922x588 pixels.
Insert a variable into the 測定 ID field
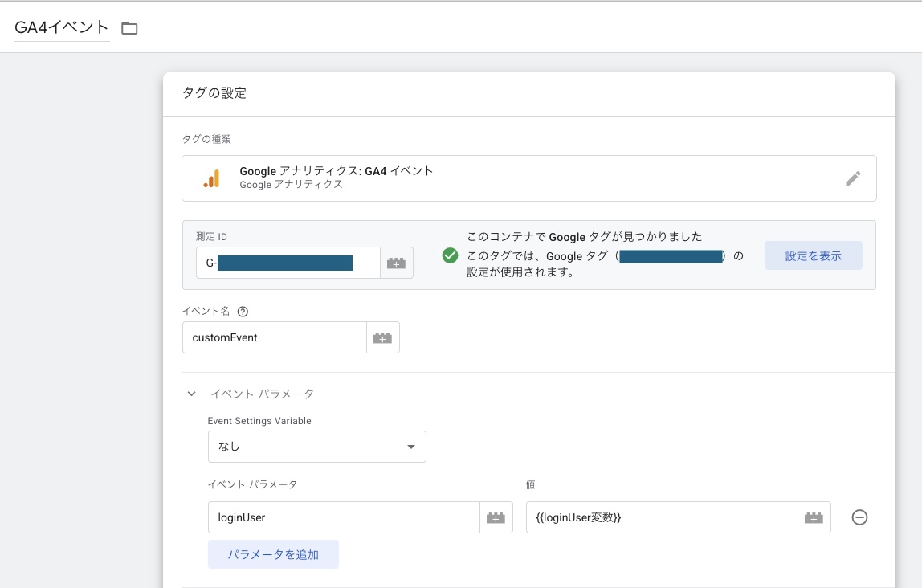point(396,263)
